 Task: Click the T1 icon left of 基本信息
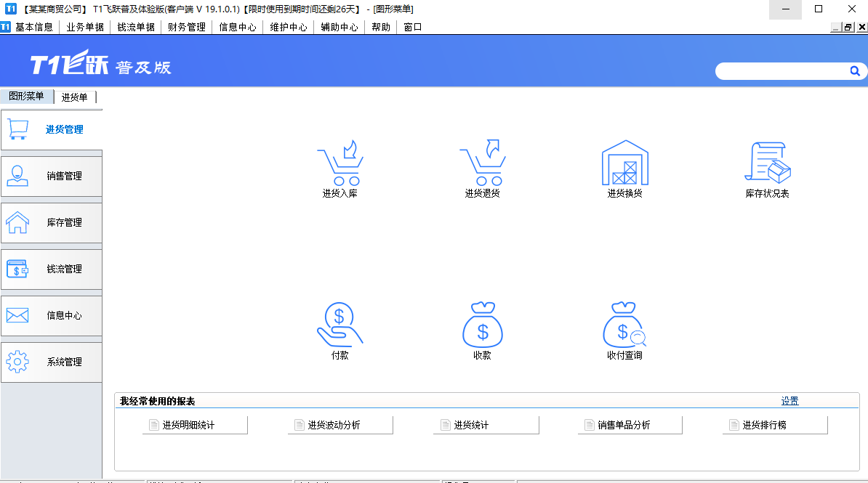click(6, 27)
